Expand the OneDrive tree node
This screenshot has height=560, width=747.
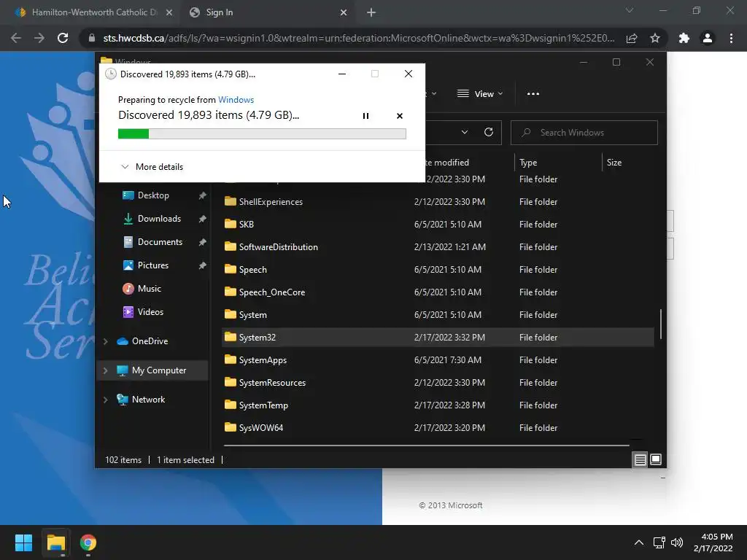(x=106, y=341)
